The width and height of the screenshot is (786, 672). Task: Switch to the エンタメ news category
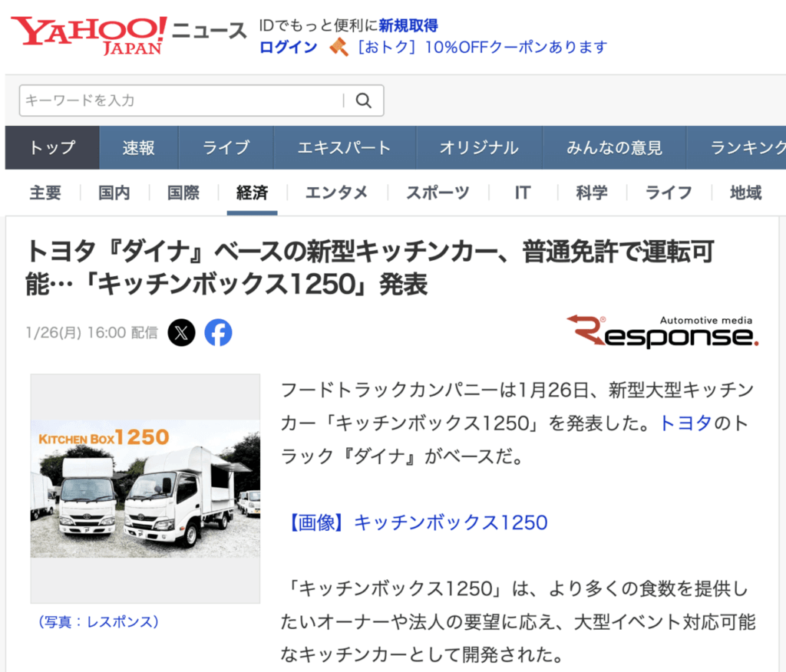[336, 193]
